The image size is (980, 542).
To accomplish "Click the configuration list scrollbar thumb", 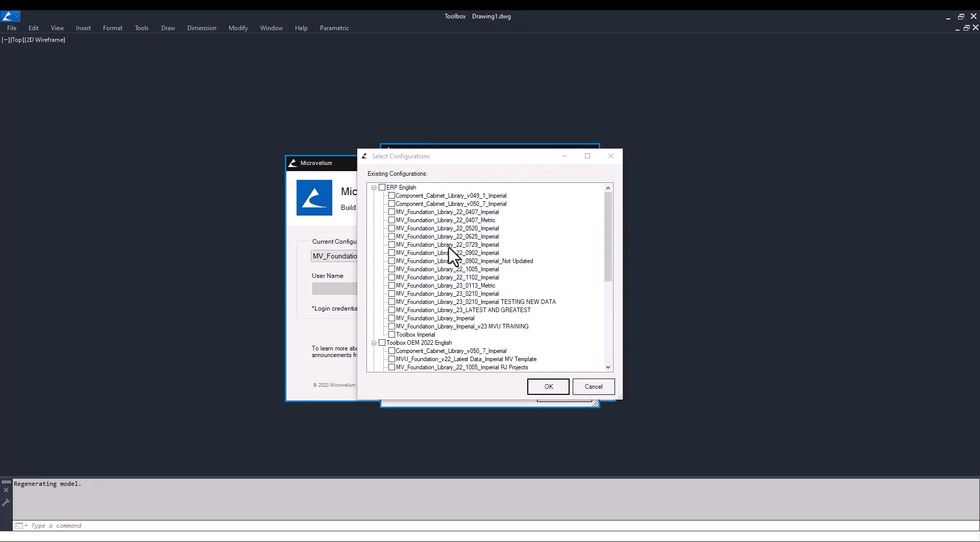I will pyautogui.click(x=608, y=237).
